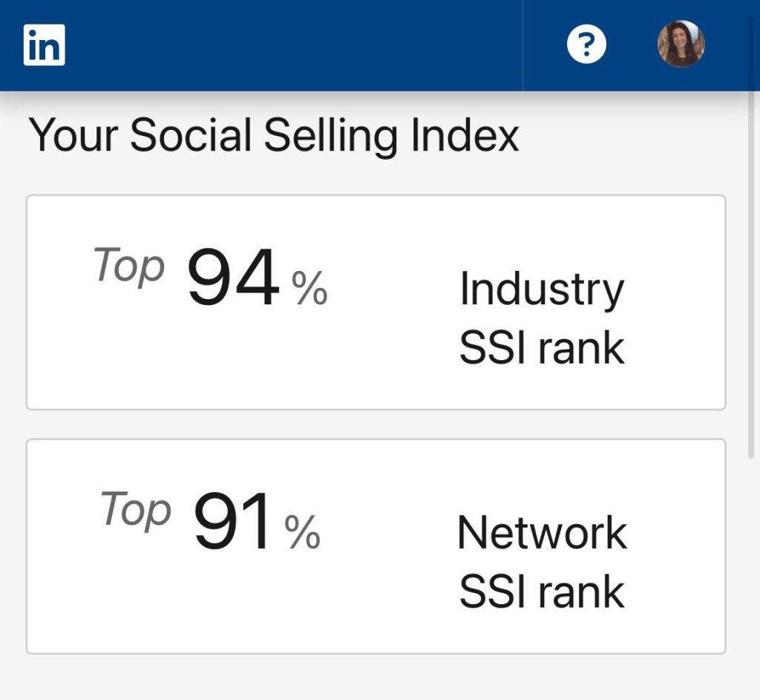This screenshot has height=700, width=760.
Task: Click the percent sign after 91
Action: [x=303, y=532]
